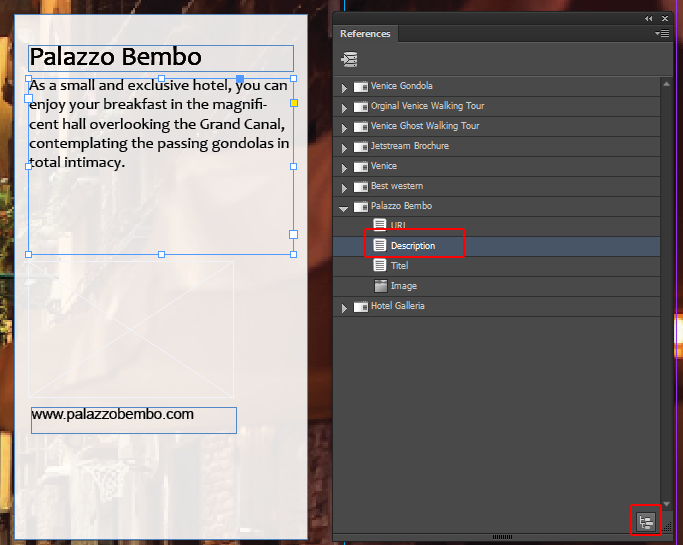Click the out-port box at frame lower right
Screen dimensions: 683x545
294,234
